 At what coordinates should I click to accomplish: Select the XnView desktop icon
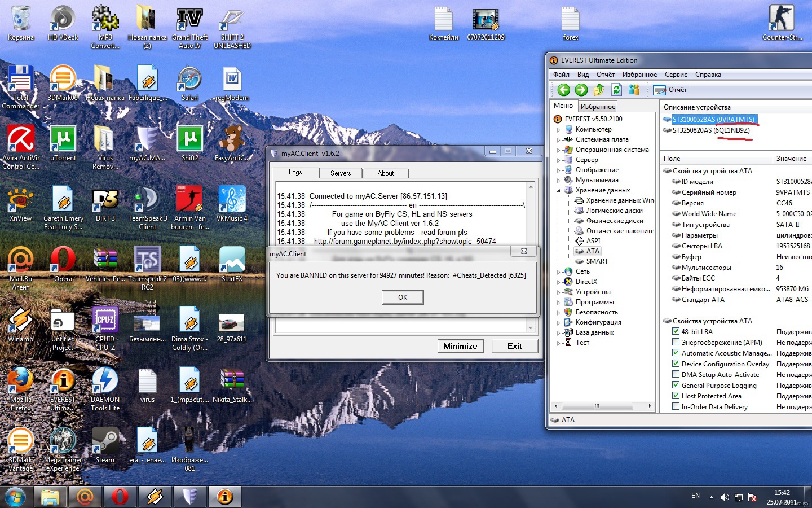pos(21,204)
